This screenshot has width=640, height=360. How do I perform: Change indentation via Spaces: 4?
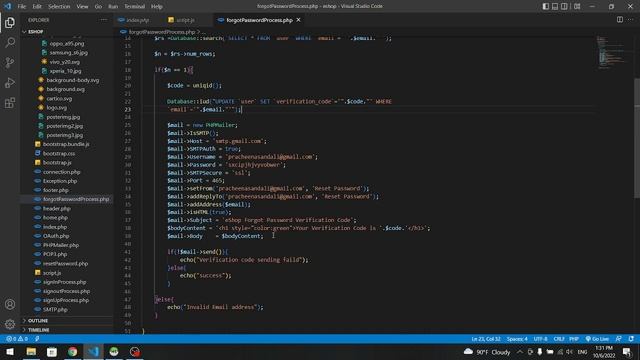517,339
